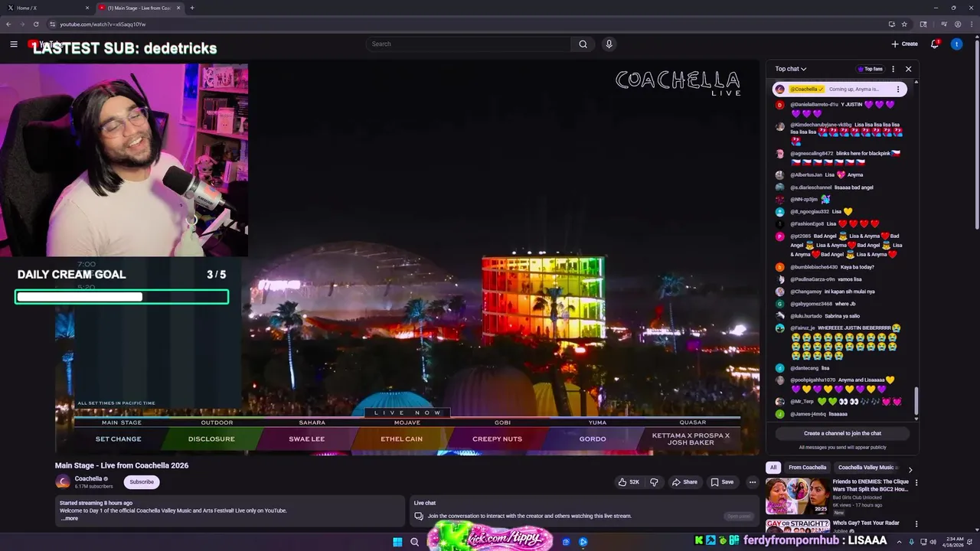Click the DISCLOSURE Outdoor stage label
This screenshot has width=980, height=551.
pos(211,439)
